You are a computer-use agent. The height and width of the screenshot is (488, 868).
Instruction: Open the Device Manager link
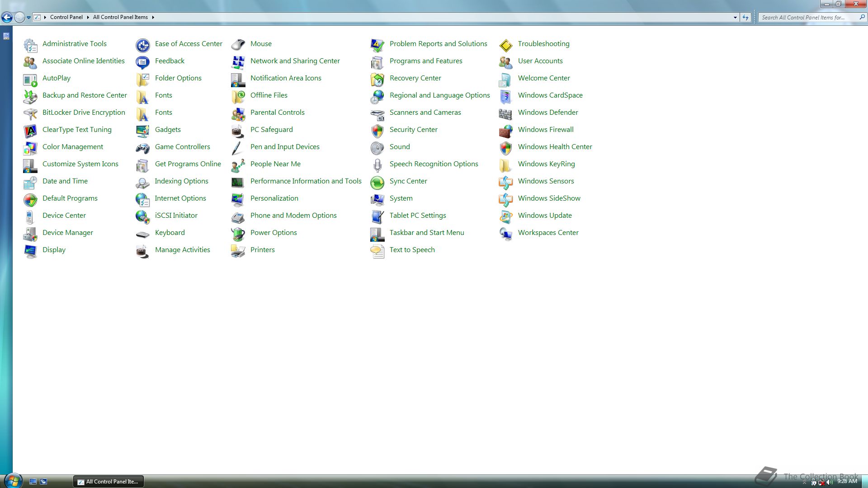click(x=68, y=233)
